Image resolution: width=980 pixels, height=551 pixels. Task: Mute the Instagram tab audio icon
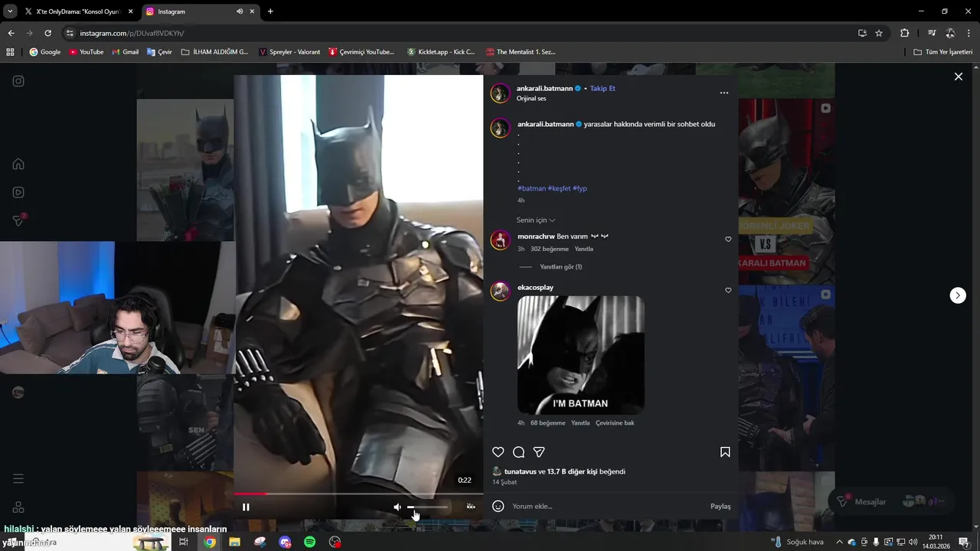240,11
